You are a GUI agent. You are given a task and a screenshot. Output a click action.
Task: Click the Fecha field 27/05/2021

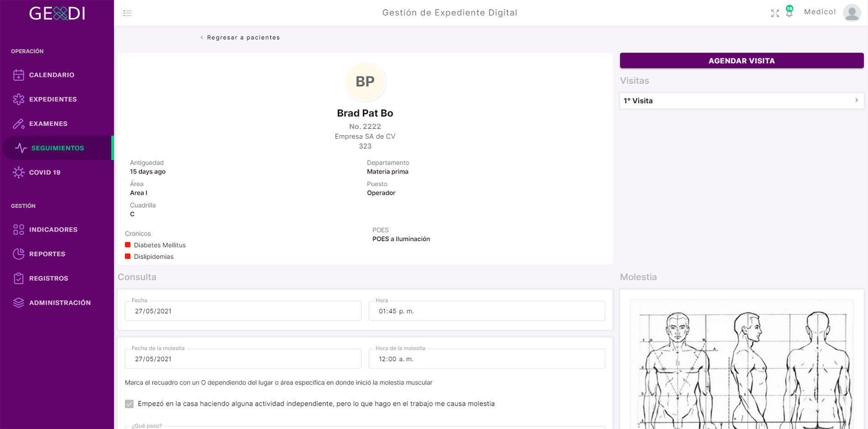pyautogui.click(x=243, y=311)
